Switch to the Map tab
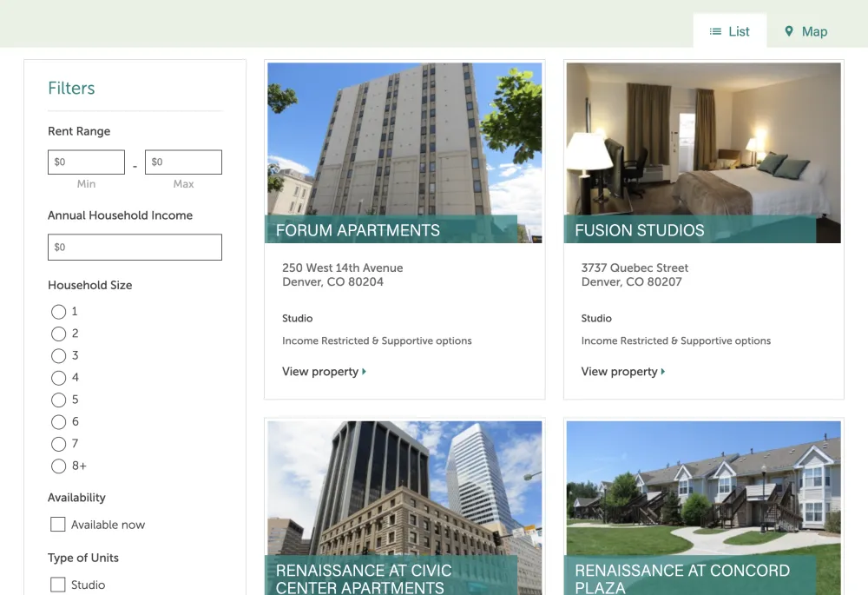This screenshot has height=595, width=868. (806, 31)
